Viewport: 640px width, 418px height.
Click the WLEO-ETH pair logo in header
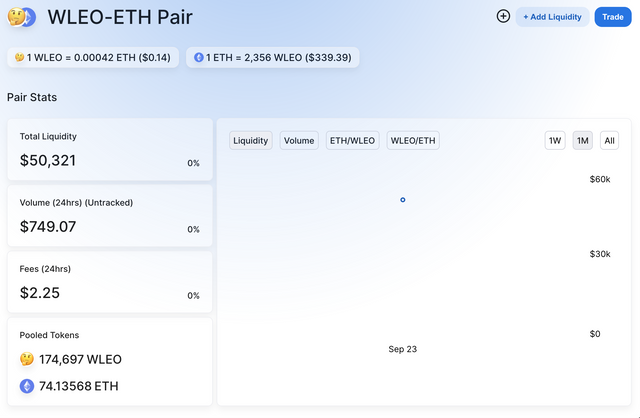22,17
